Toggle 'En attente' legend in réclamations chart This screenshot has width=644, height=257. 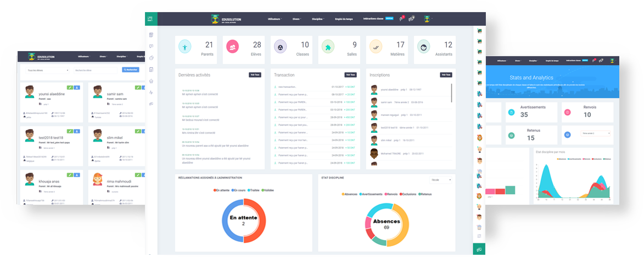coord(221,190)
